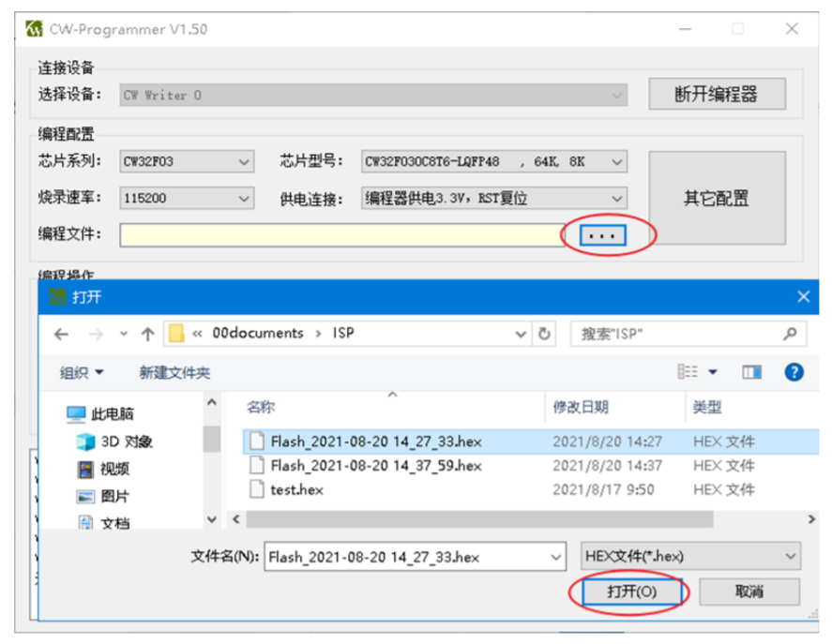Image resolution: width=832 pixels, height=644 pixels.
Task: Open the file type filter HEX文件(*.hex)
Action: pyautogui.click(x=690, y=556)
